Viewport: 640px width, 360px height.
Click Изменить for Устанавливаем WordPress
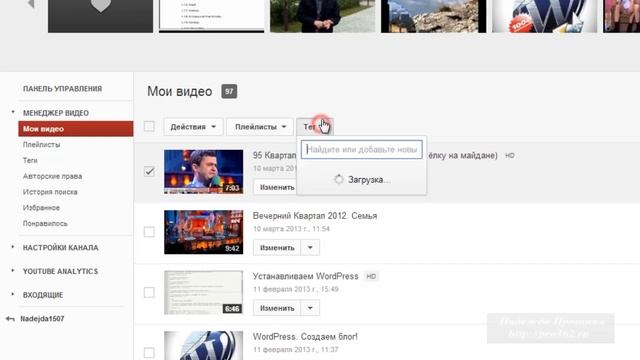[x=277, y=308]
